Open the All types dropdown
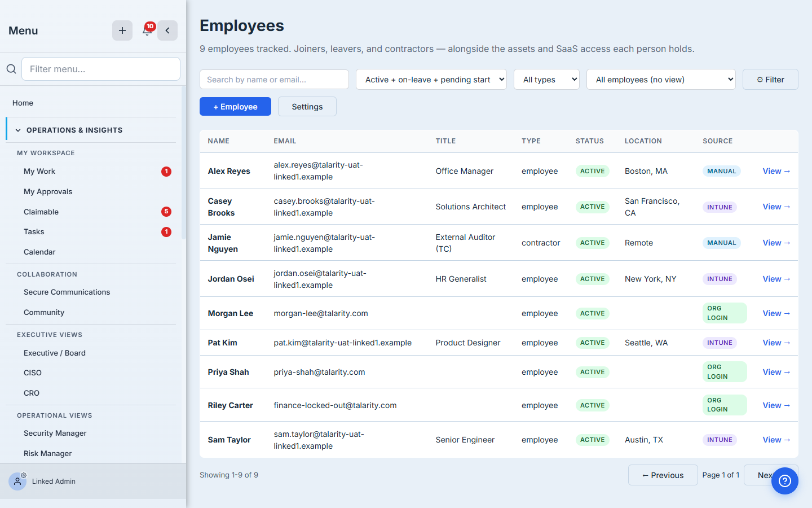 click(x=546, y=80)
